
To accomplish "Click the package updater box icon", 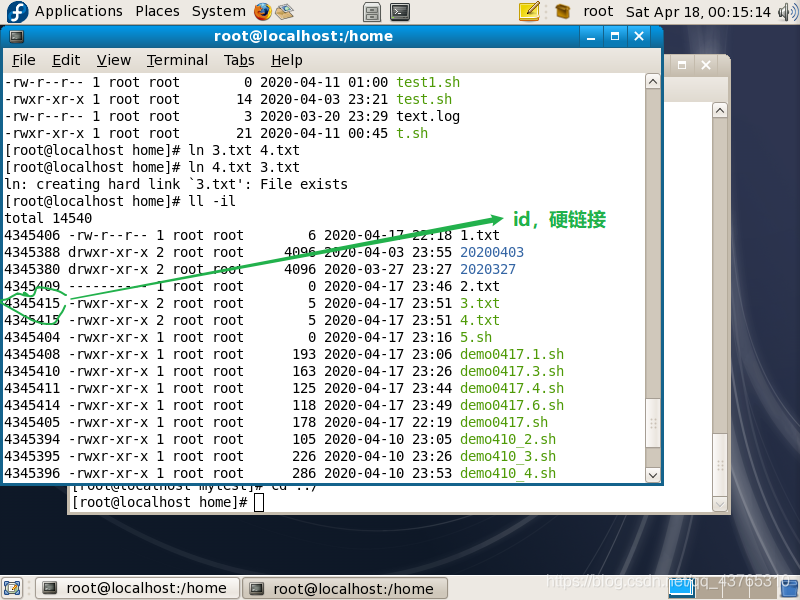I will pos(562,11).
